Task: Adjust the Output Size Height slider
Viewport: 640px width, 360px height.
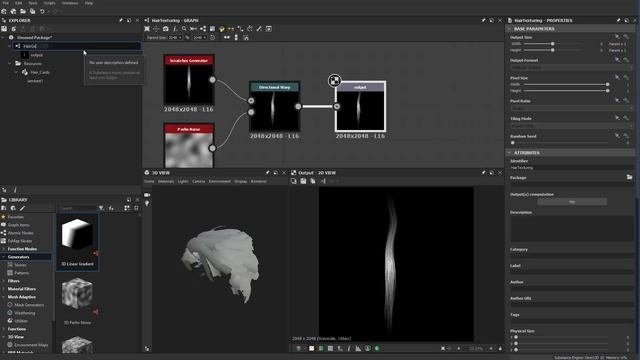Action: 552,50
